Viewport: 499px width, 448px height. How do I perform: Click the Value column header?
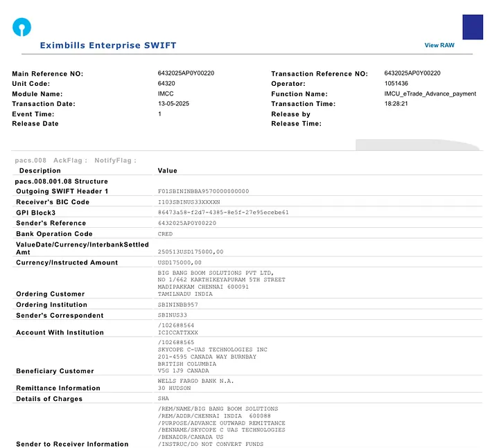coord(168,170)
